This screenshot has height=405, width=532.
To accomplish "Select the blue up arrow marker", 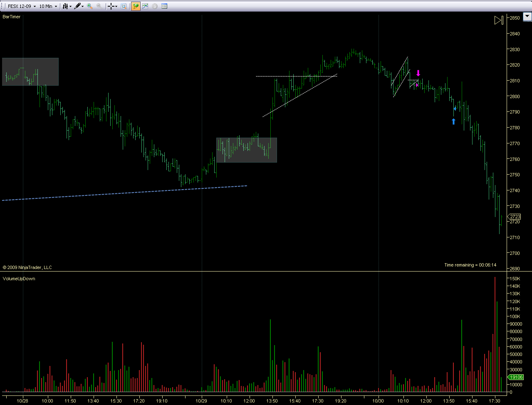I will tap(453, 121).
